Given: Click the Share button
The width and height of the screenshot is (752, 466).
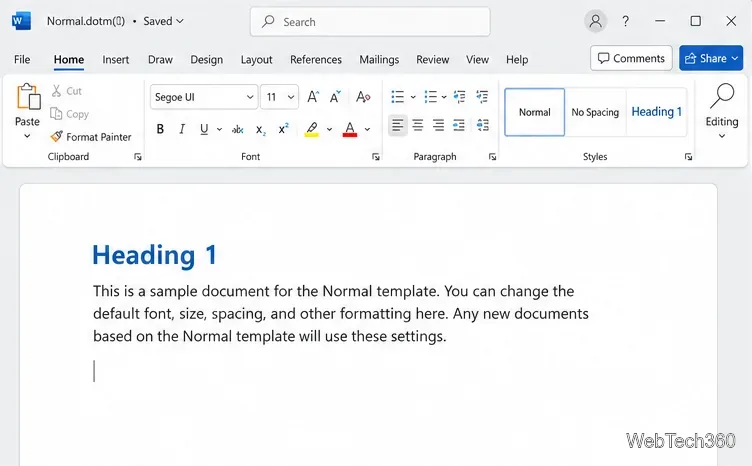Looking at the screenshot, I should (x=711, y=58).
